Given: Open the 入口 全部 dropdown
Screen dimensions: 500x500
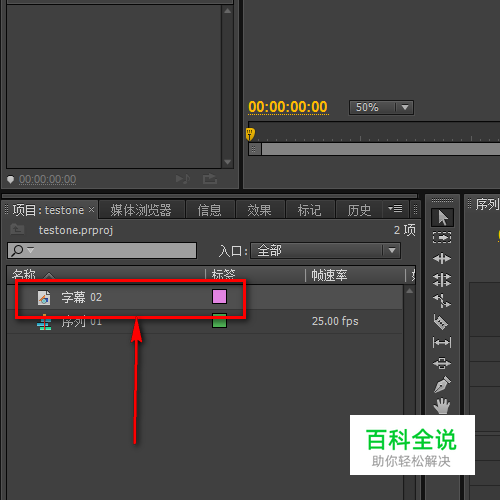Looking at the screenshot, I should point(325,250).
